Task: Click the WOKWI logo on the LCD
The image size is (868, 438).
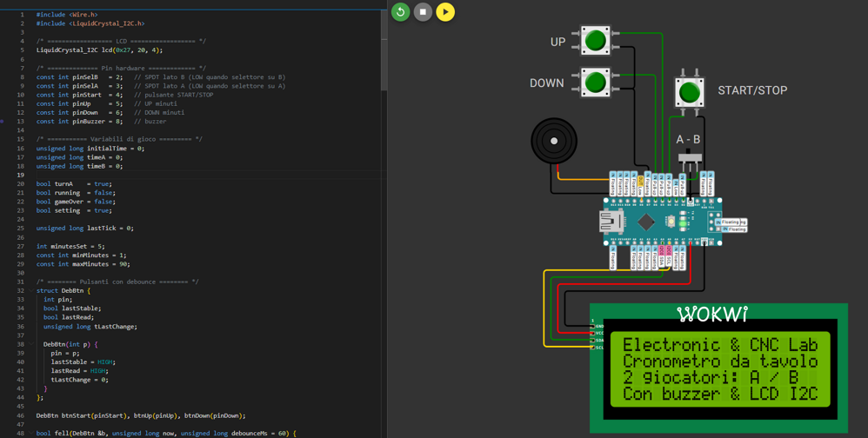Action: coord(712,314)
